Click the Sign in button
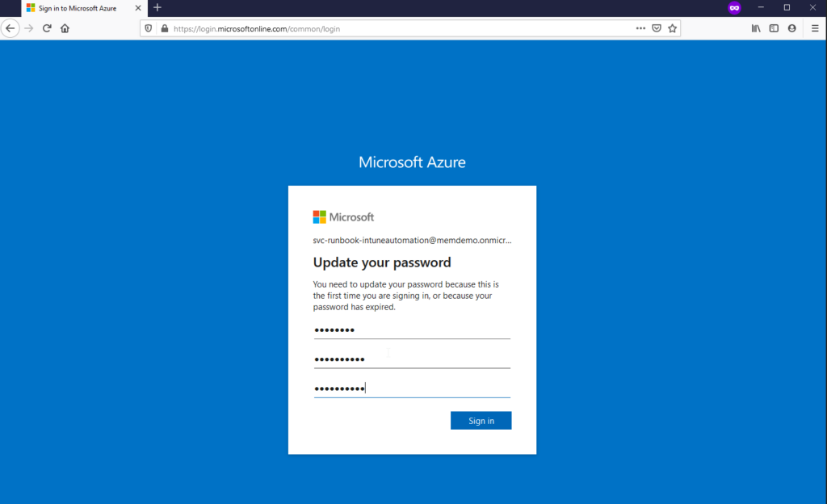This screenshot has width=827, height=504. point(481,421)
